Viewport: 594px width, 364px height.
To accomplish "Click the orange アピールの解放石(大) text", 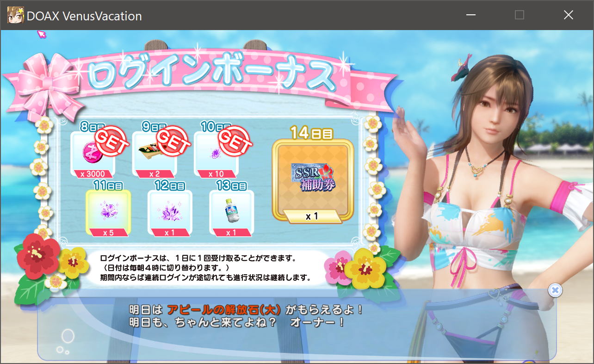I will click(224, 309).
